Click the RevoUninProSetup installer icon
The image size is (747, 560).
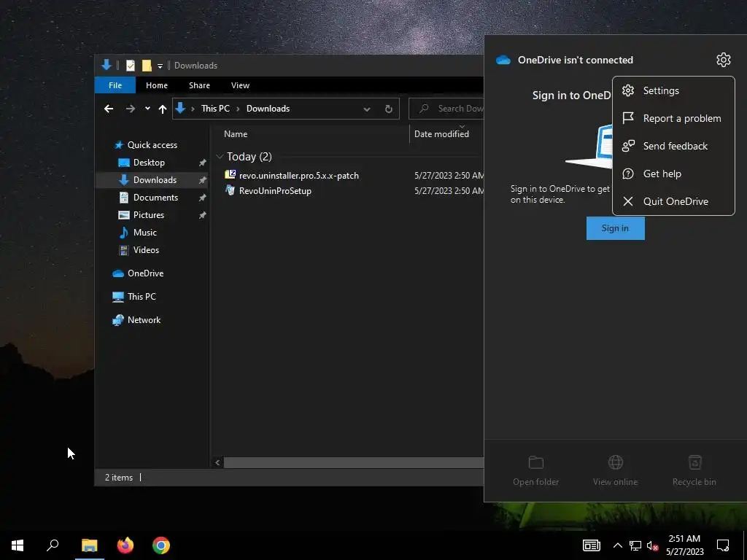click(x=230, y=190)
